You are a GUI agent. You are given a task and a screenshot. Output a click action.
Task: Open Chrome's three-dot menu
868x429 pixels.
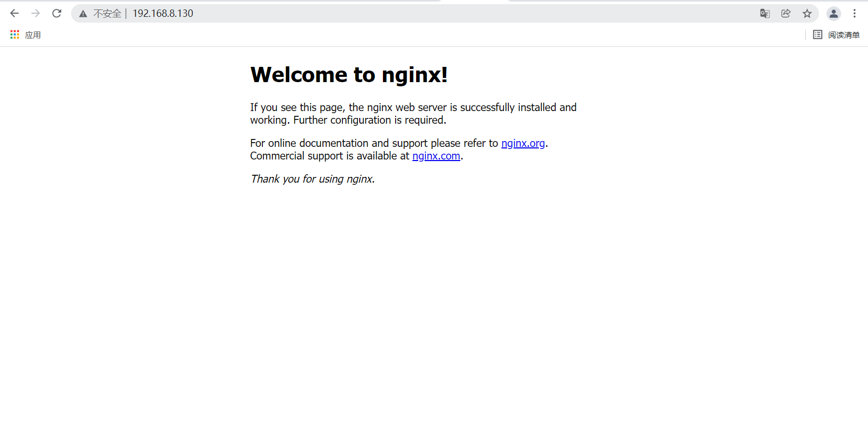854,14
